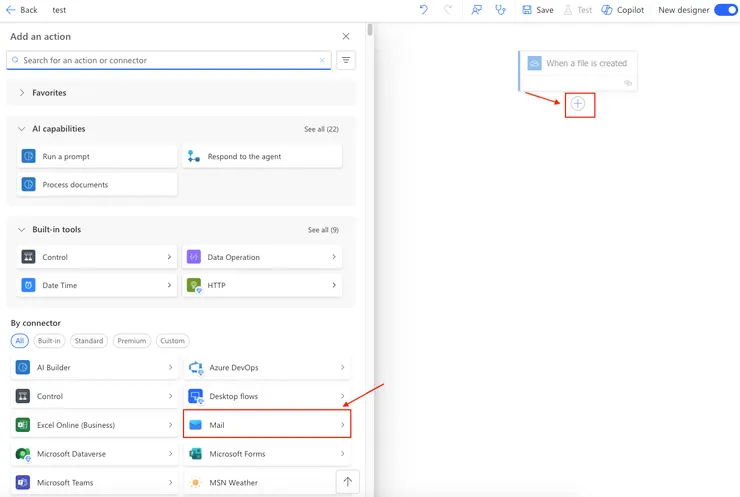
Task: Expand the Mail connector chevron
Action: point(343,425)
